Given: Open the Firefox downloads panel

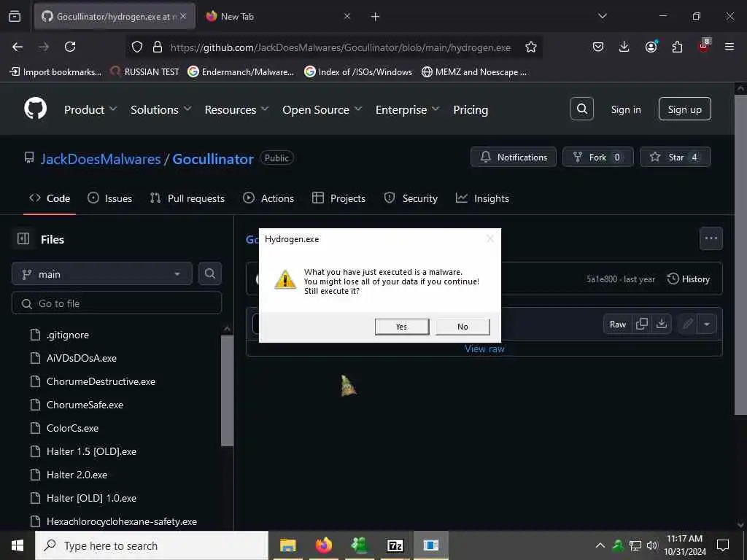Looking at the screenshot, I should 624,47.
